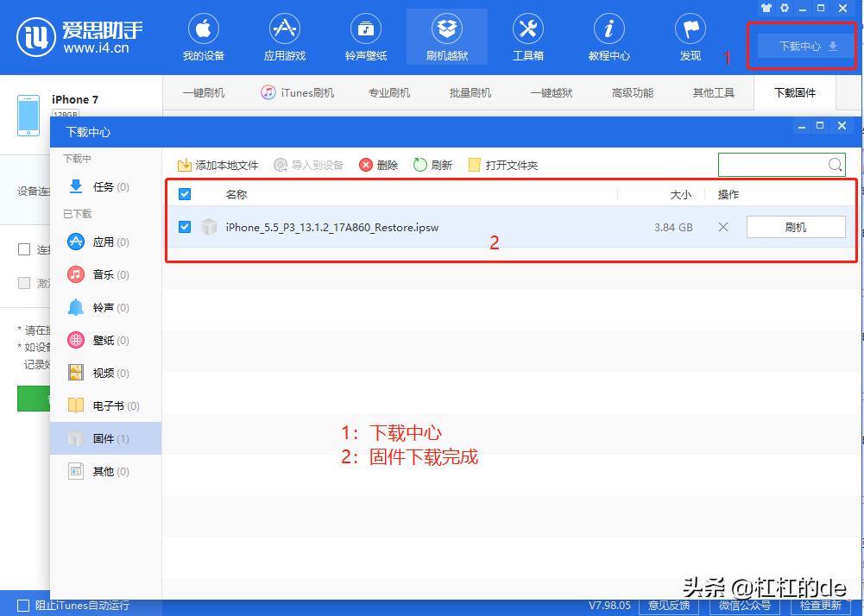864x616 pixels.
Task: Switch to 一键刷机 tab
Action: (x=204, y=92)
